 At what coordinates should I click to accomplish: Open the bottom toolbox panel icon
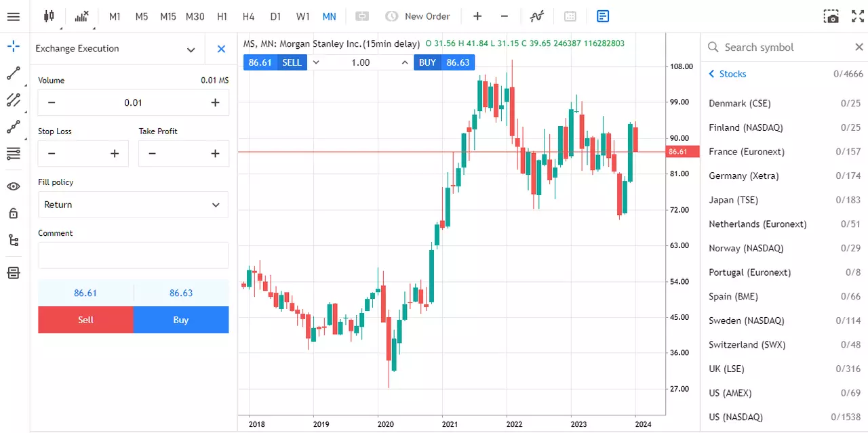pos(14,273)
